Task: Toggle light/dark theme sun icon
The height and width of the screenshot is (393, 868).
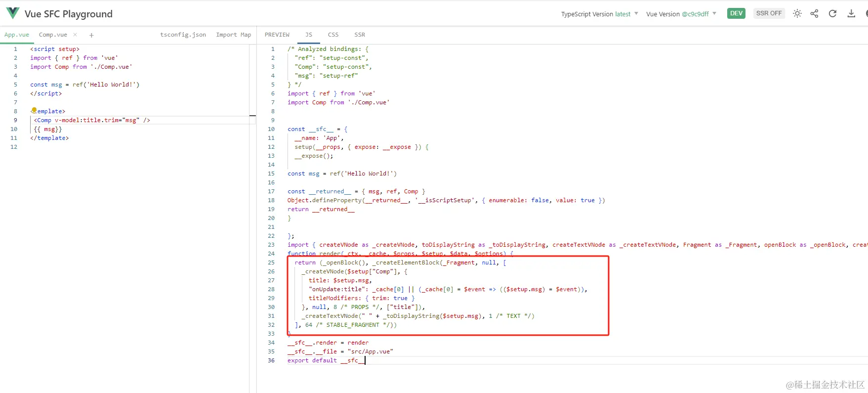Action: pos(797,14)
